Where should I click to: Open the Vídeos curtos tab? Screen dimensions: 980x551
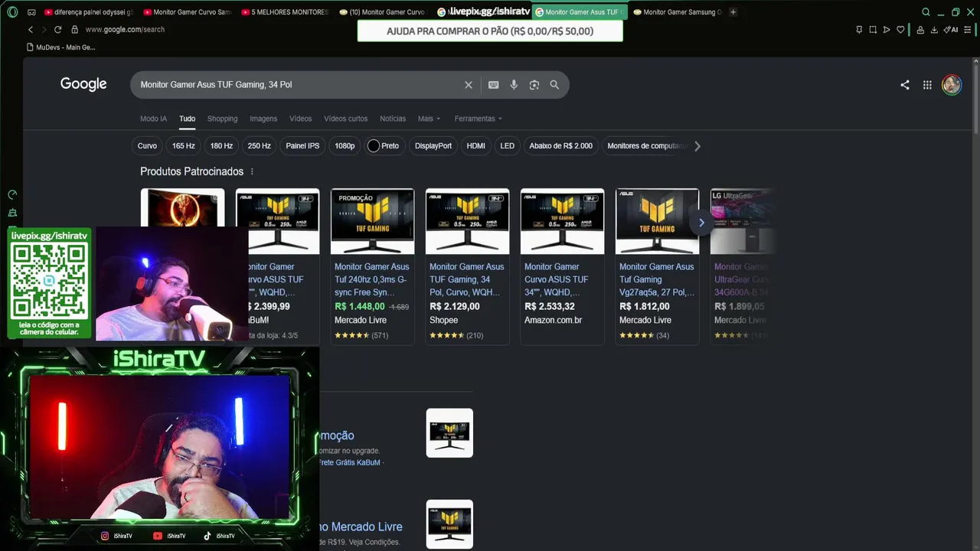click(x=345, y=119)
